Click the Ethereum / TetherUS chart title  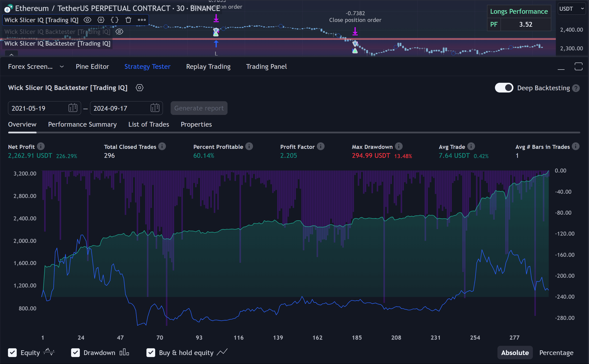click(117, 8)
